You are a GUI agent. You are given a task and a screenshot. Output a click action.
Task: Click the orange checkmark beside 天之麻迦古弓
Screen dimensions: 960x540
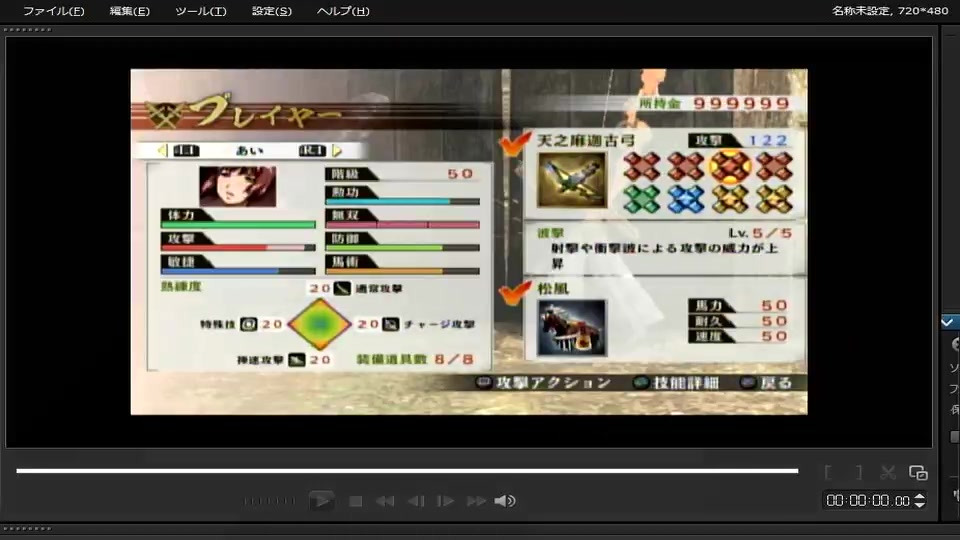pyautogui.click(x=515, y=144)
